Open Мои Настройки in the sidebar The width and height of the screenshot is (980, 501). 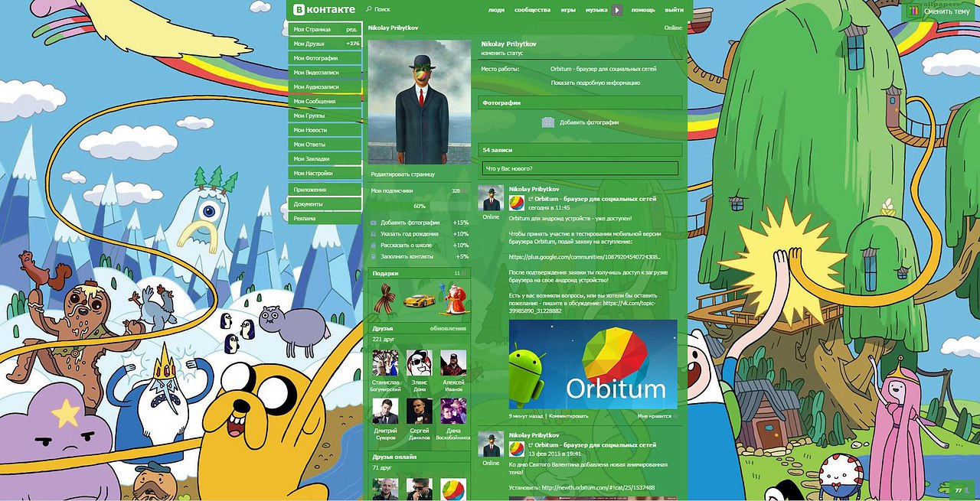[x=325, y=174]
